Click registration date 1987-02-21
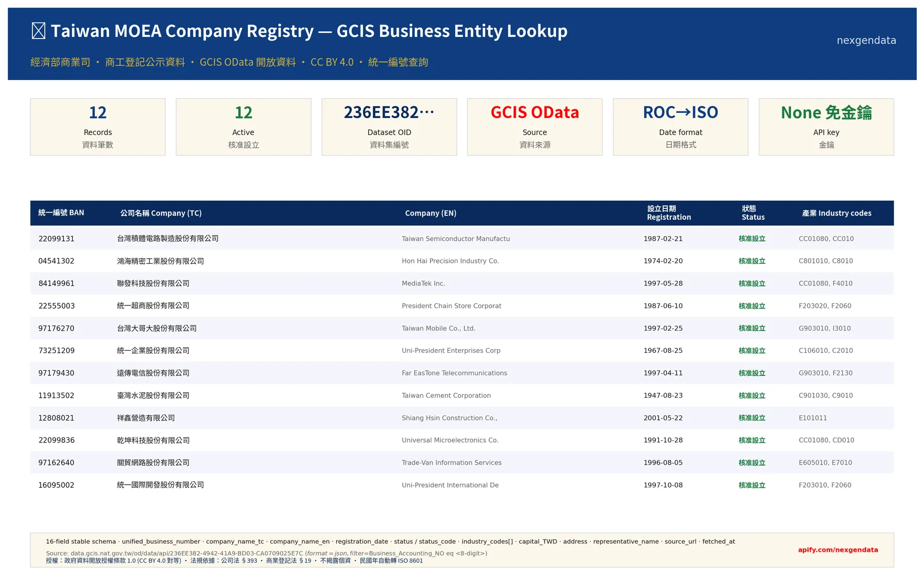Viewport: 924px width, 575px height. point(663,239)
